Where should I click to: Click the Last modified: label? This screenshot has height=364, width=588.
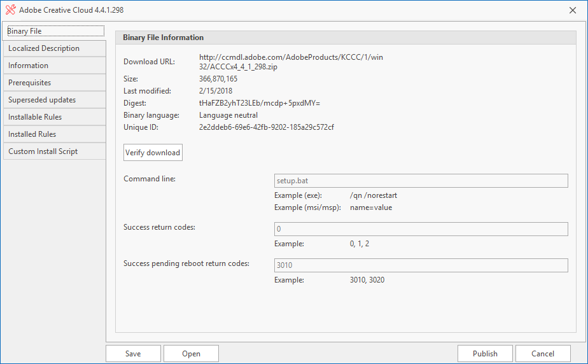(x=148, y=91)
